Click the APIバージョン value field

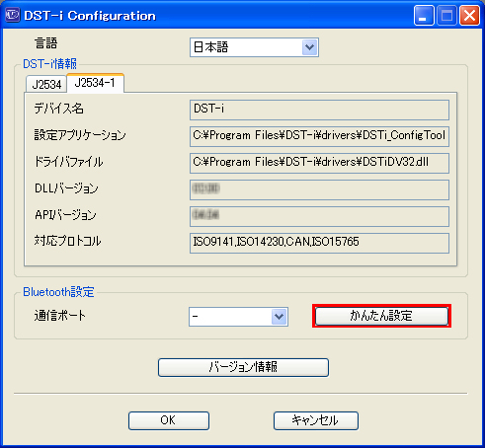pos(319,216)
